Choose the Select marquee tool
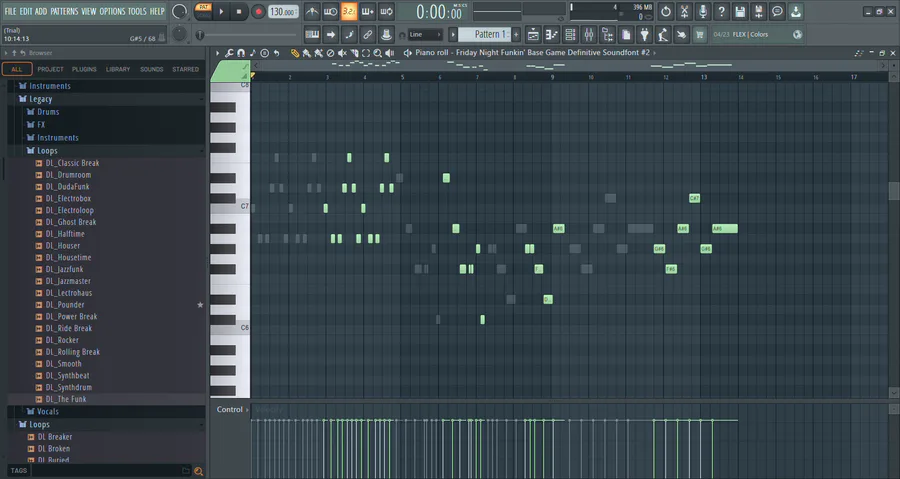The image size is (900, 479). coord(366,53)
